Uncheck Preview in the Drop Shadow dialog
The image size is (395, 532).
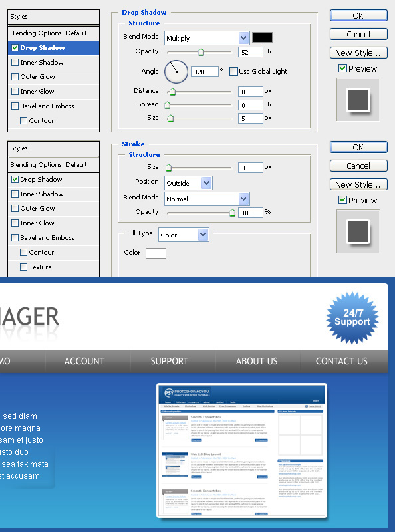(x=342, y=68)
